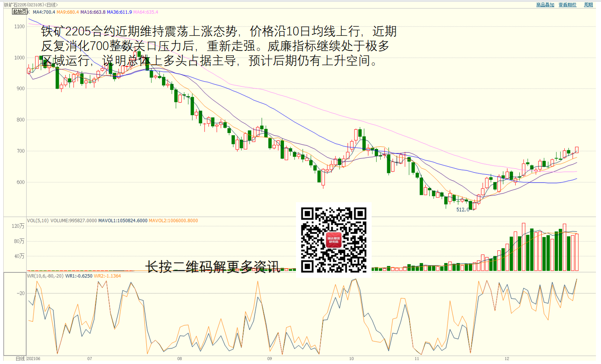Click the 800 price axis label
Screen dimensions: 601x364
click(21, 120)
